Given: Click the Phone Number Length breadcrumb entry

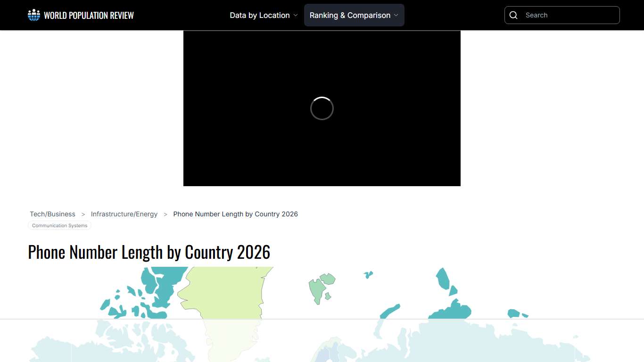Looking at the screenshot, I should tap(235, 214).
